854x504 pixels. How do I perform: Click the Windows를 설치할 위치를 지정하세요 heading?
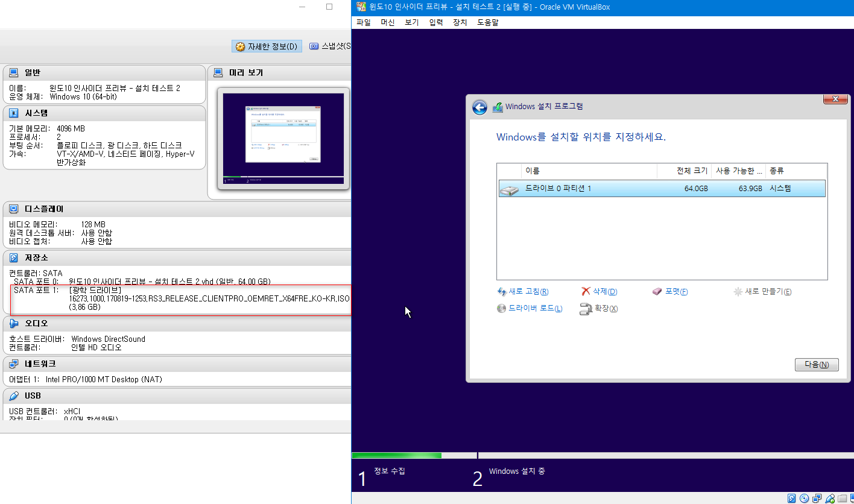point(581,137)
